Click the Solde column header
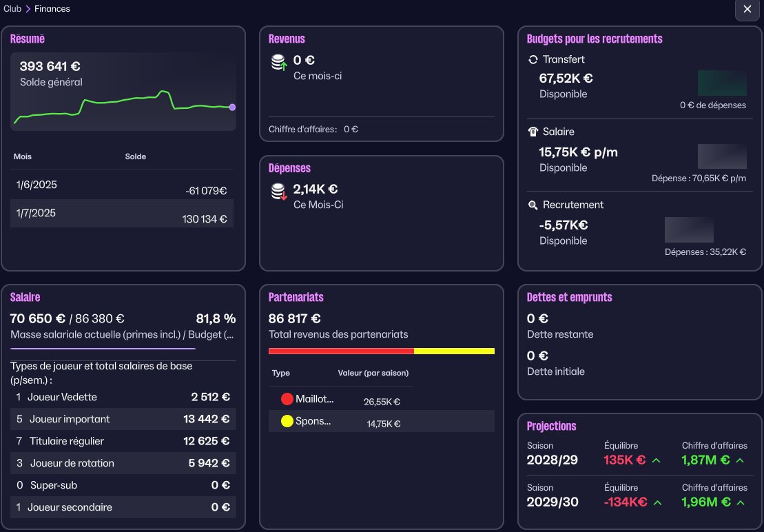 click(x=136, y=156)
